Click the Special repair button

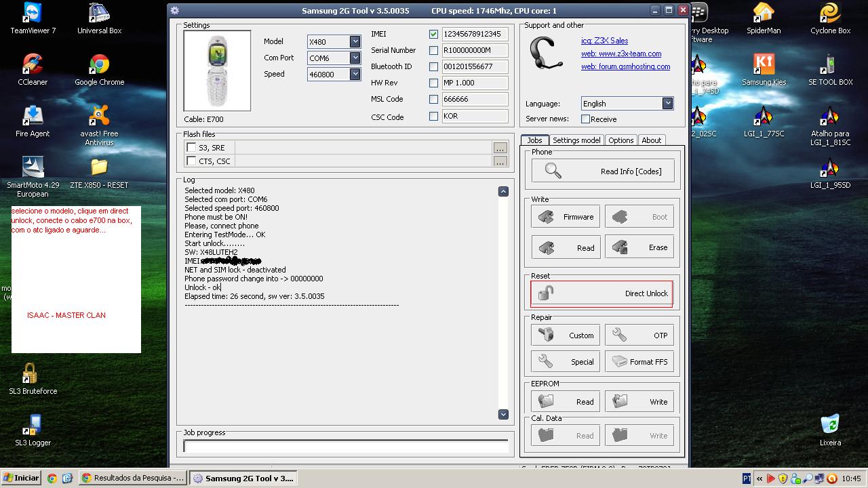(x=566, y=361)
